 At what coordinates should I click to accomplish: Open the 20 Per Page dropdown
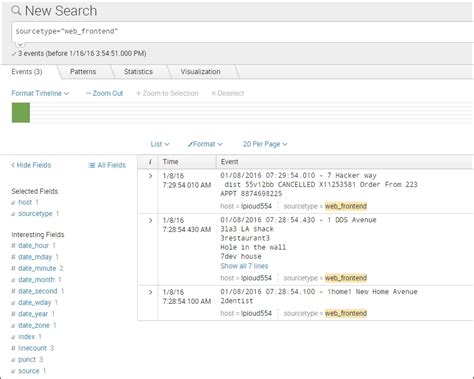point(265,144)
